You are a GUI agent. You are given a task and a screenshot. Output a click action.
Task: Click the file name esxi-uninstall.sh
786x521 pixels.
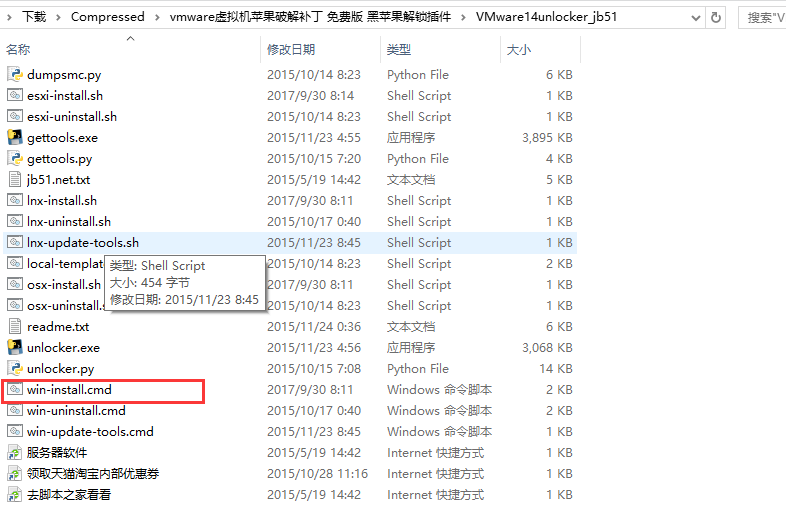click(x=72, y=116)
